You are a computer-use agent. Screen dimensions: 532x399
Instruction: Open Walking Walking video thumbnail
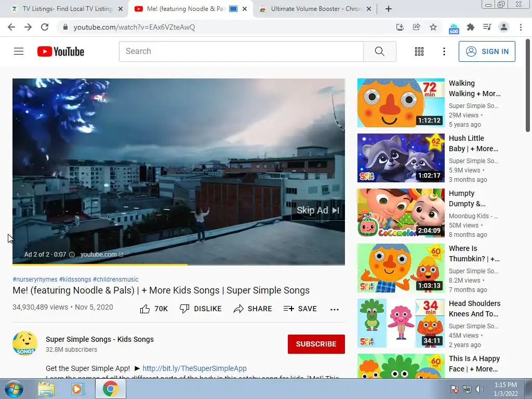pyautogui.click(x=401, y=103)
